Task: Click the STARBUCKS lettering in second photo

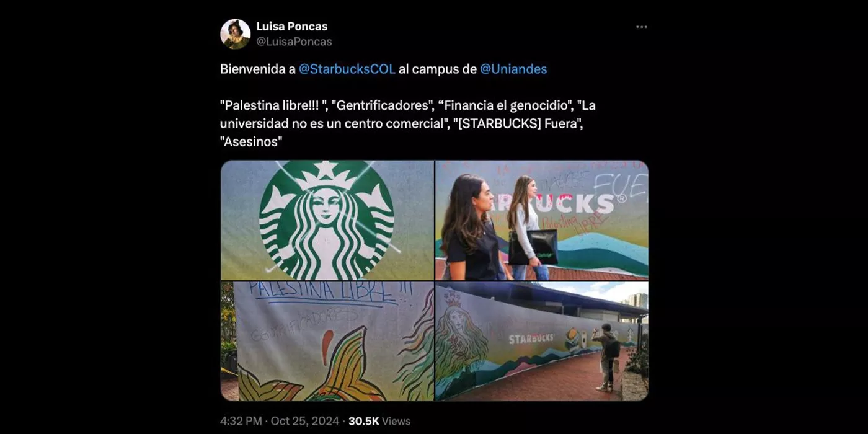Action: (x=561, y=203)
